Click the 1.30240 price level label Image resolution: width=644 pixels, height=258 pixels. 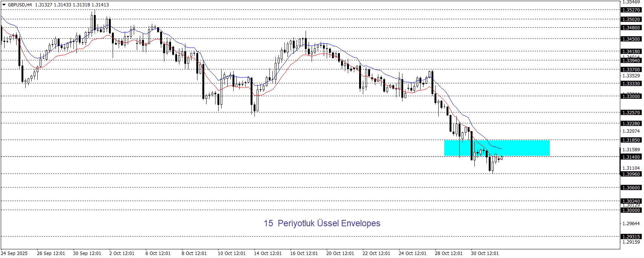[x=631, y=201]
